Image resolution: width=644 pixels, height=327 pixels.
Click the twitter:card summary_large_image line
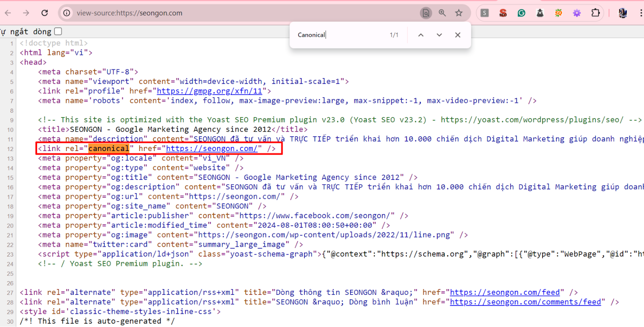tap(171, 244)
